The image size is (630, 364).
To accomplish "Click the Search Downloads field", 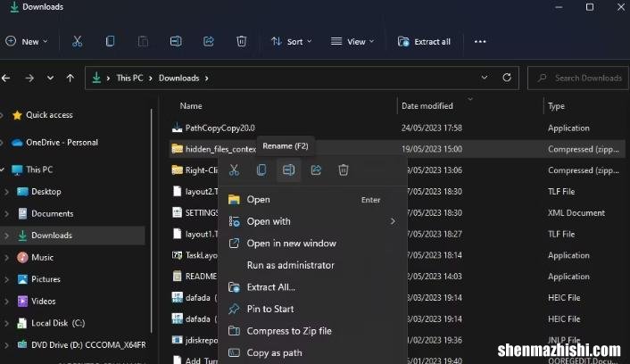I will pos(578,78).
